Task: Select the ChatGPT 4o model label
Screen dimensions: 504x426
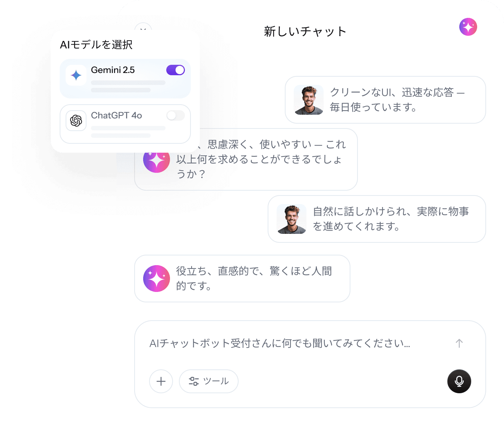Action: [x=117, y=115]
